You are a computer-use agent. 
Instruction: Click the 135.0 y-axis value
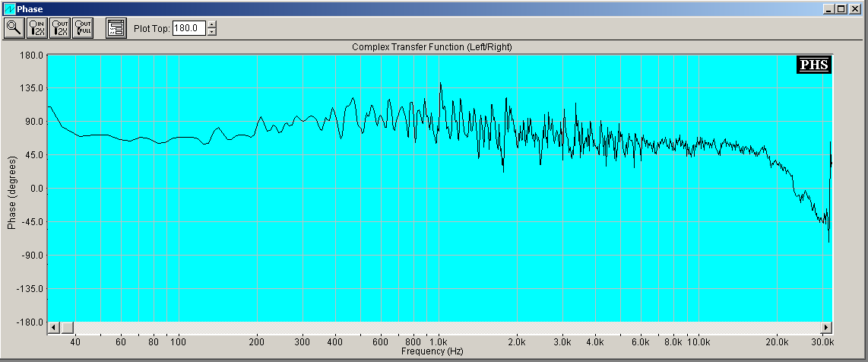tap(33, 88)
